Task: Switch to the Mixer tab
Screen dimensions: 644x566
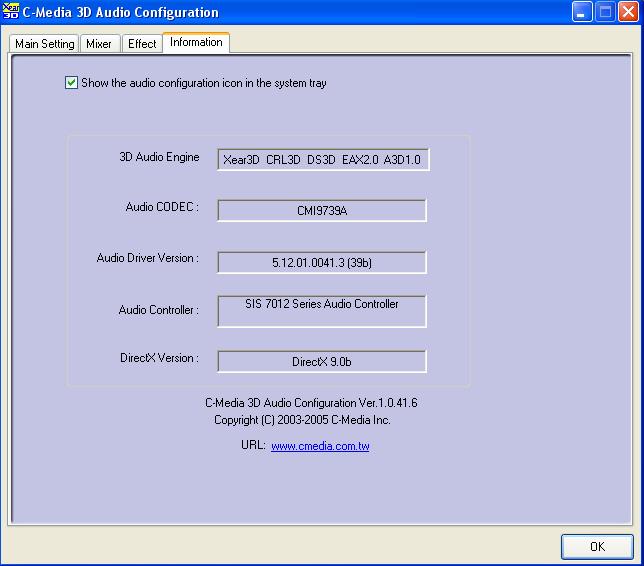Action: coord(99,44)
